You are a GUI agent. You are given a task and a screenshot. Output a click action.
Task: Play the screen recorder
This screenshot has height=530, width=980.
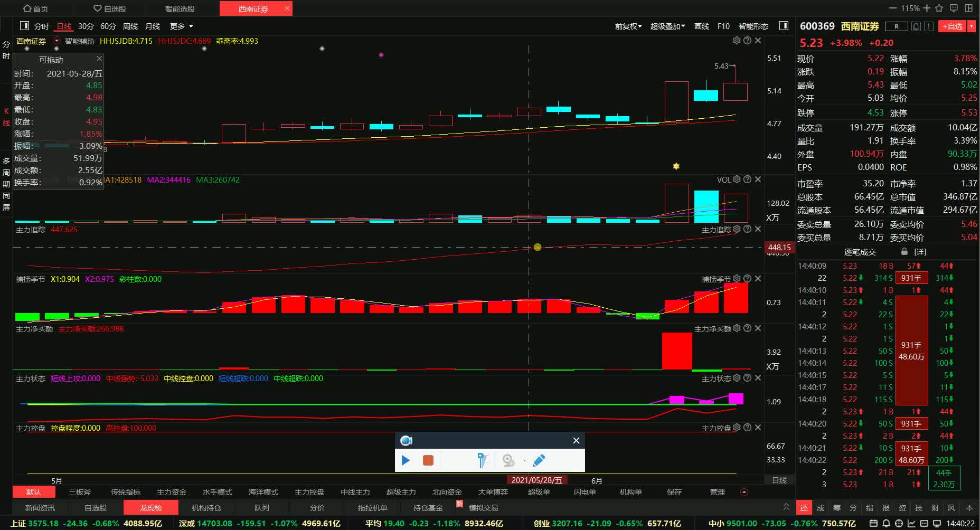pos(406,460)
